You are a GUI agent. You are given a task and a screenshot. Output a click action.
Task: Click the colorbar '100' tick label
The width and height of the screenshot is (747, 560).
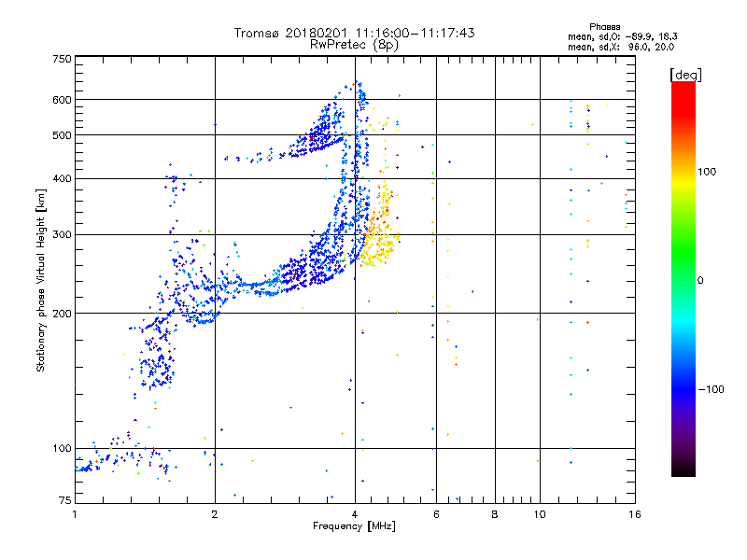(707, 172)
